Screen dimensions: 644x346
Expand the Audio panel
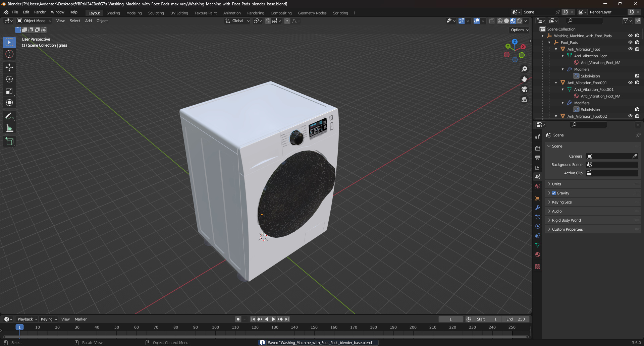[593, 211]
